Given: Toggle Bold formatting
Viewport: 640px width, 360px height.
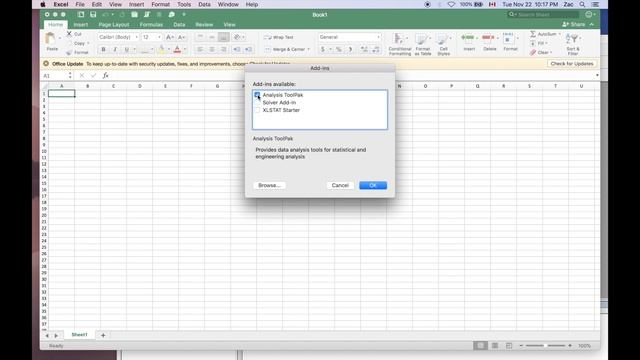Looking at the screenshot, I should point(103,49).
